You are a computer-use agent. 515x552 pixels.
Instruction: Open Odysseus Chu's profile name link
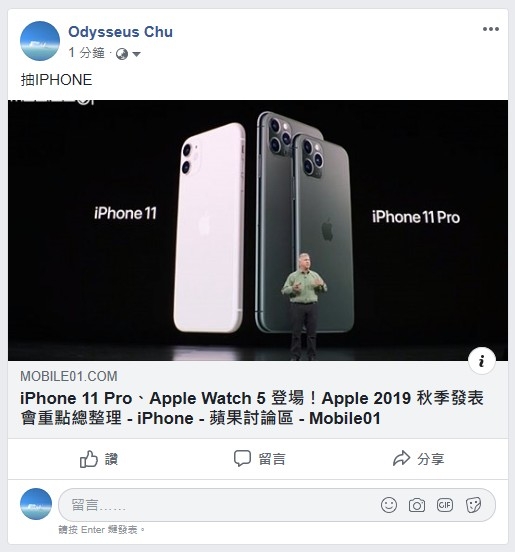[120, 32]
